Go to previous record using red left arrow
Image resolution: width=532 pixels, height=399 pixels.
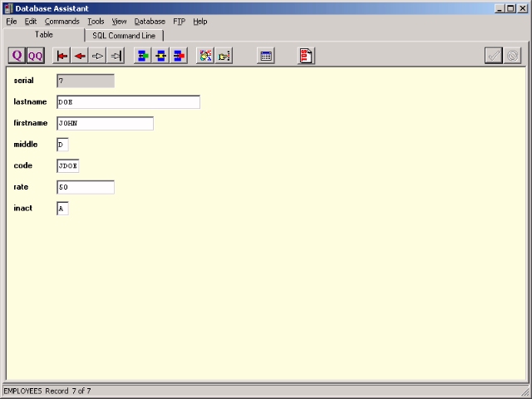[x=80, y=56]
